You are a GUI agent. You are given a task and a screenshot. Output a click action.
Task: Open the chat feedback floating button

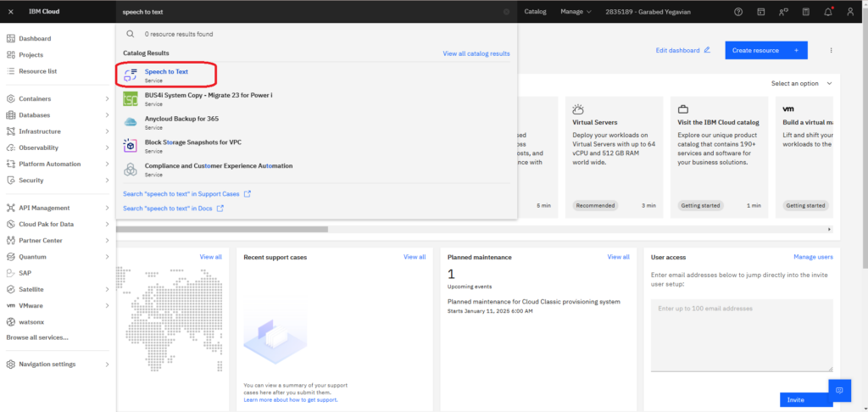839,391
